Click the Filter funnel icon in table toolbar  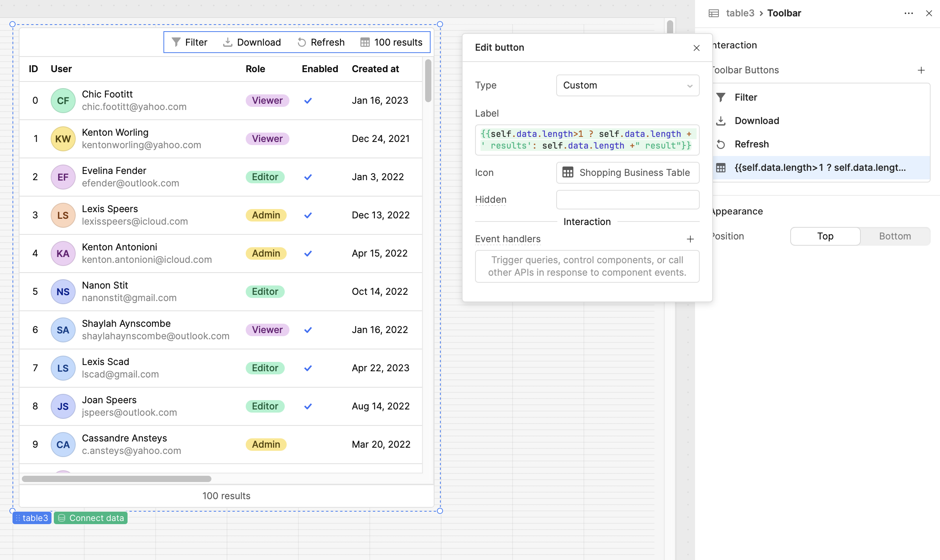pyautogui.click(x=176, y=42)
